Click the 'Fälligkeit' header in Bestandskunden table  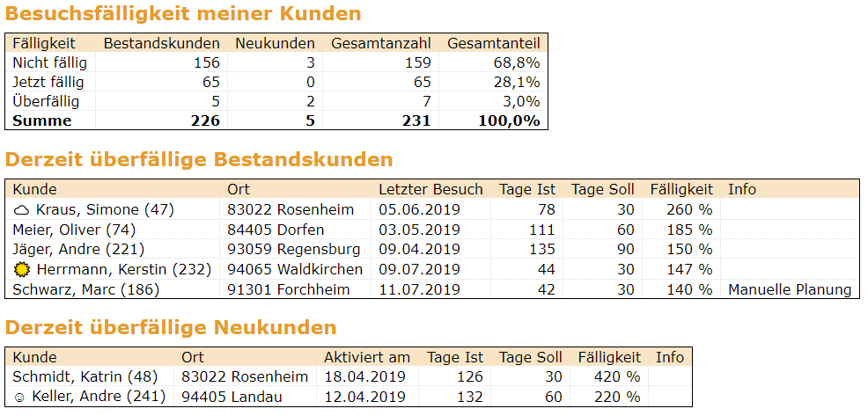tap(680, 189)
